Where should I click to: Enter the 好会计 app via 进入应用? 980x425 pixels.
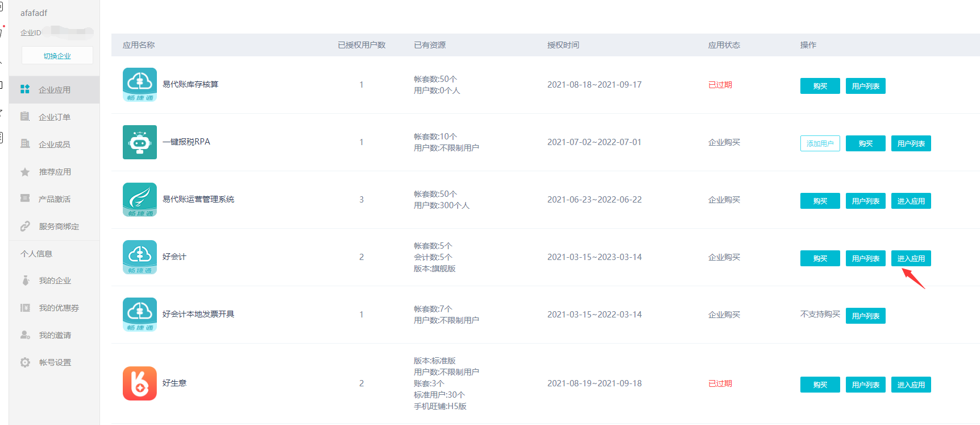pyautogui.click(x=911, y=258)
